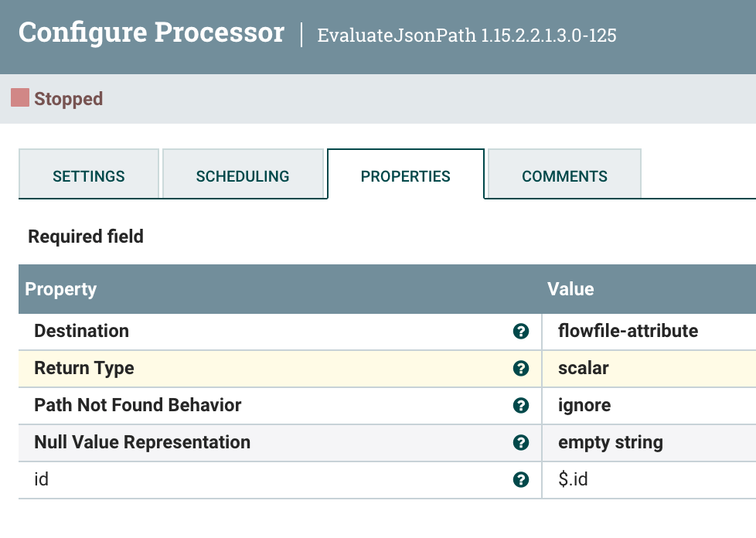This screenshot has width=756, height=538.
Task: Edit the empty string null representation value
Action: pos(649,443)
